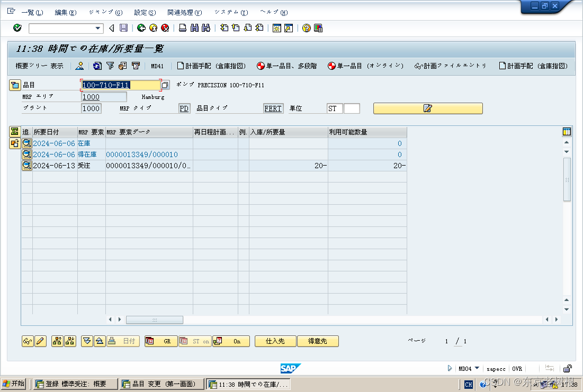
Task: Open the 設定 menu
Action: pos(144,12)
